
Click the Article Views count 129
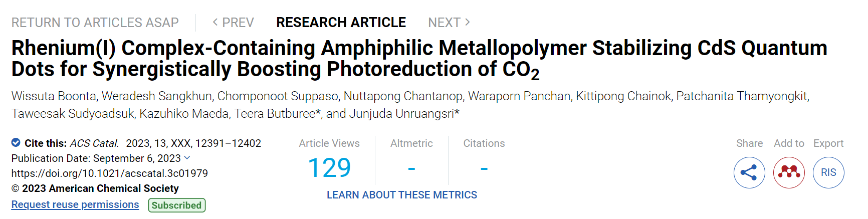click(x=329, y=168)
